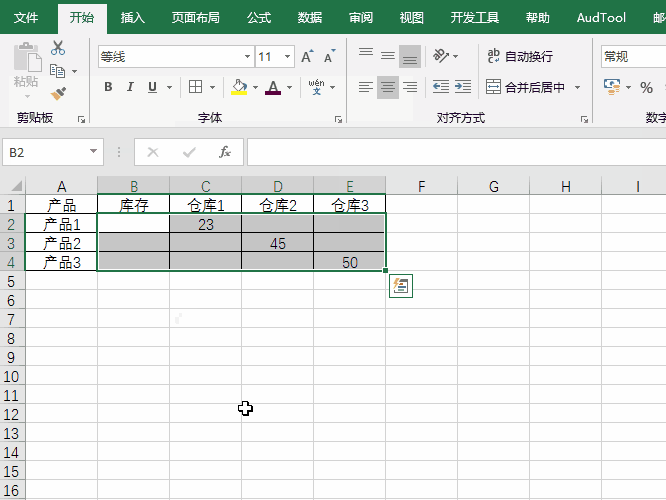Click the 自动换行 wrap text button
666x500 pixels.
pyautogui.click(x=520, y=56)
